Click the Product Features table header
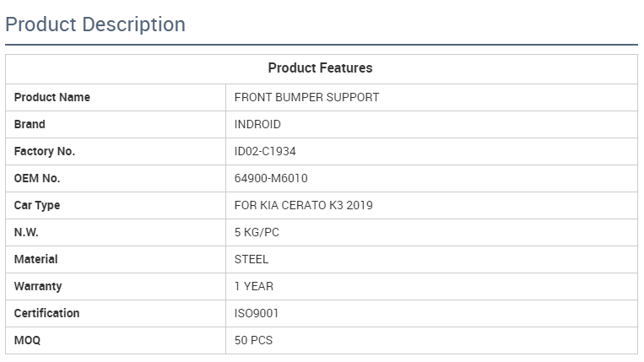The width and height of the screenshot is (644, 362). click(320, 68)
